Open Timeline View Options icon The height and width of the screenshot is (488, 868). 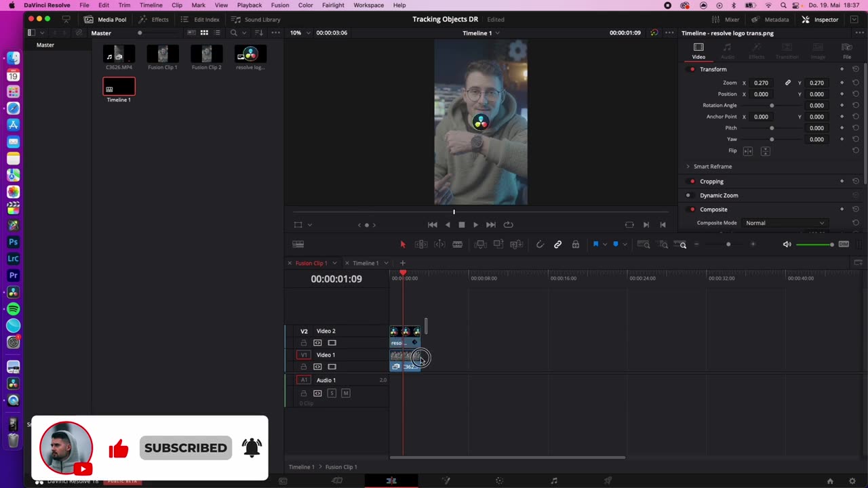[298, 245]
